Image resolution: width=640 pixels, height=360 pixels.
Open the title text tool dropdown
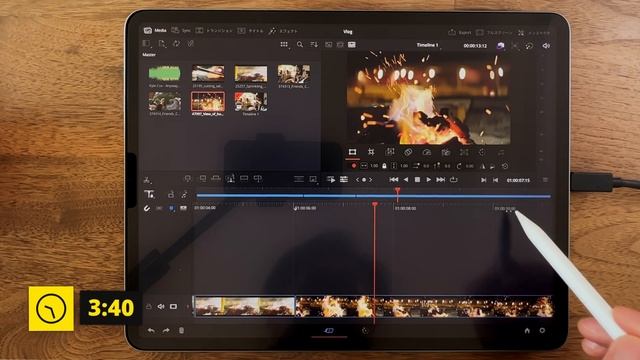tap(150, 195)
